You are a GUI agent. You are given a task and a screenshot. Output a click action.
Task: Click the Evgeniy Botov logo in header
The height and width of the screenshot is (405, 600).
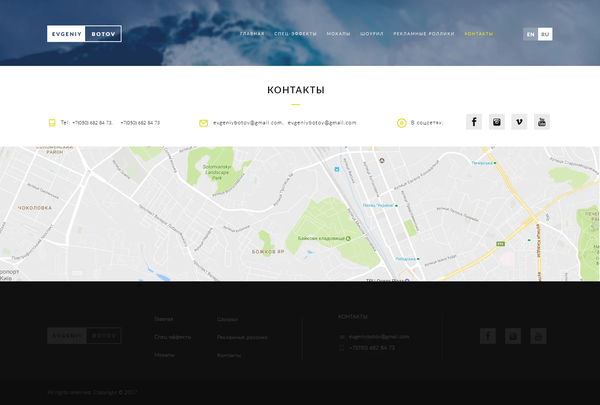pyautogui.click(x=84, y=34)
